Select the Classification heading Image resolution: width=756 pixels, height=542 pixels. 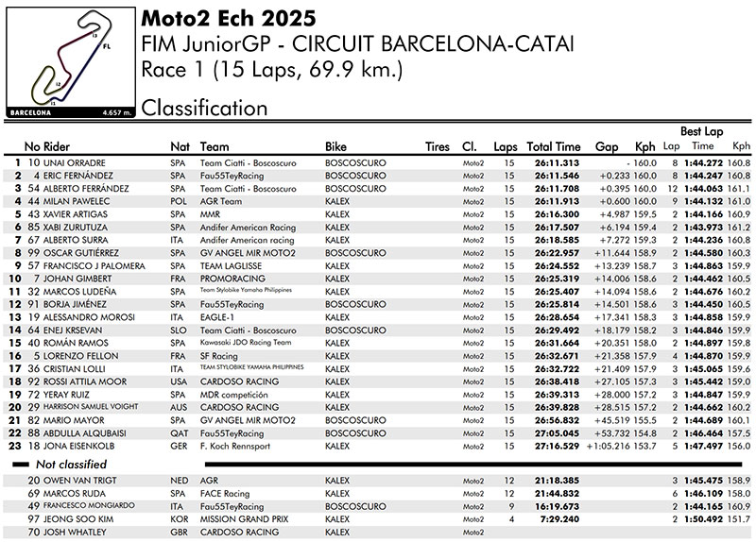(203, 108)
